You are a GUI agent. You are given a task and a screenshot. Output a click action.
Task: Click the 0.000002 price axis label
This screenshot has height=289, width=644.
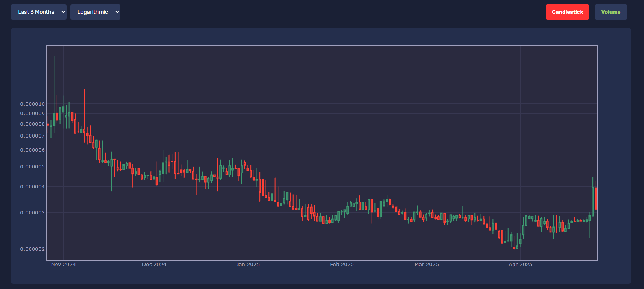pyautogui.click(x=33, y=249)
